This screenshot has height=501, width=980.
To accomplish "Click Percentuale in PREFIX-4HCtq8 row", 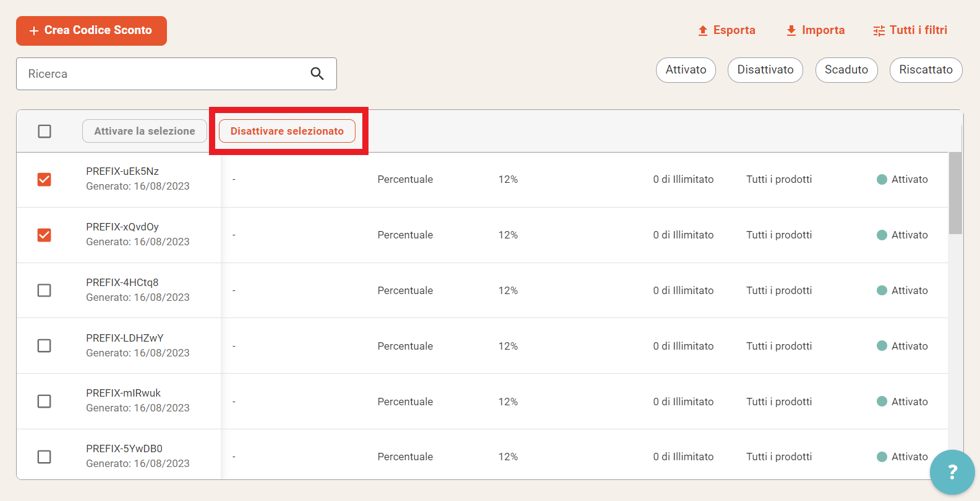I will click(405, 290).
